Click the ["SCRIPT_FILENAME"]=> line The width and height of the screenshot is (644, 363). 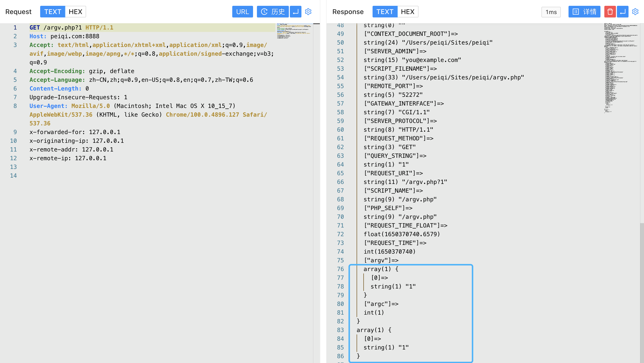coord(400,69)
